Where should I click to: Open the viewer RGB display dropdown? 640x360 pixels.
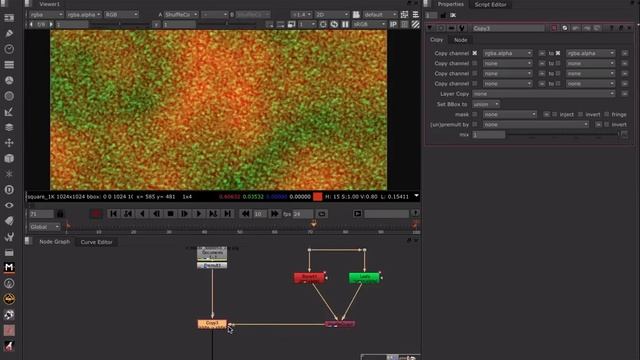click(121, 14)
